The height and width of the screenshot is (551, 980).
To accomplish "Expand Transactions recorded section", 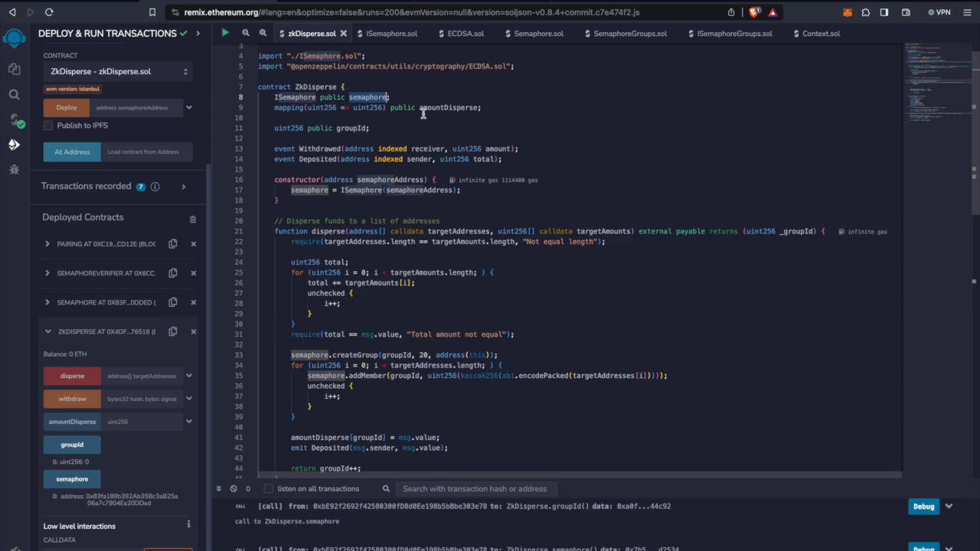I will click(184, 187).
